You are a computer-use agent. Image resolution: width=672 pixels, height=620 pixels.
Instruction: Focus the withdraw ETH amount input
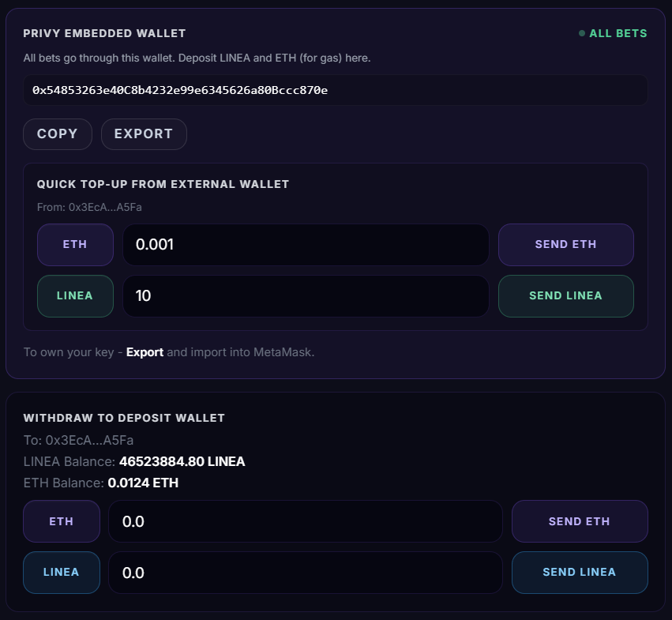point(306,521)
